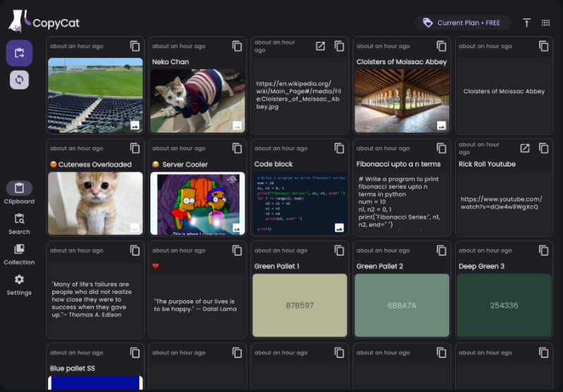Click the en.wikipedia.org URL text
Screen dimensions: 563x392
tap(299, 95)
